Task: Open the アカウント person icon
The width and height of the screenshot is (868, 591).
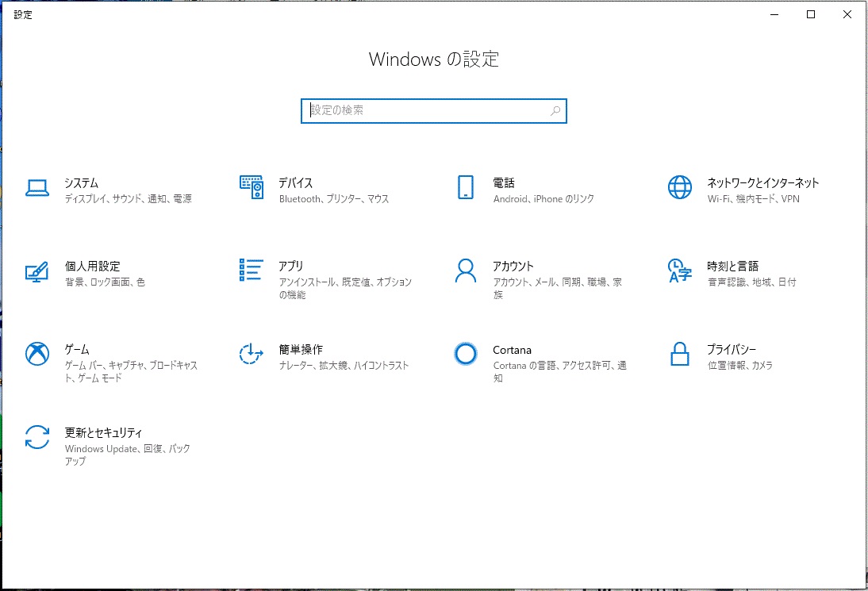Action: point(466,270)
